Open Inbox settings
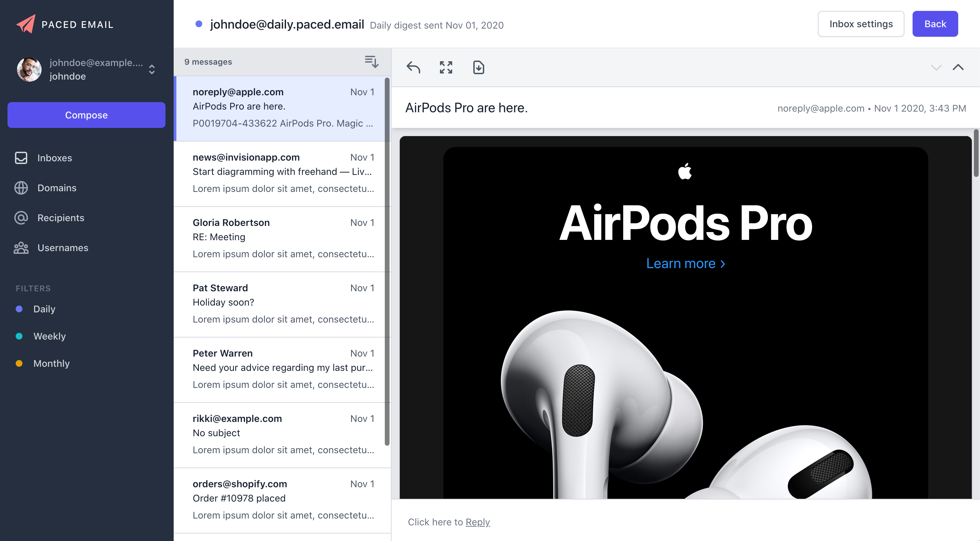 click(861, 23)
